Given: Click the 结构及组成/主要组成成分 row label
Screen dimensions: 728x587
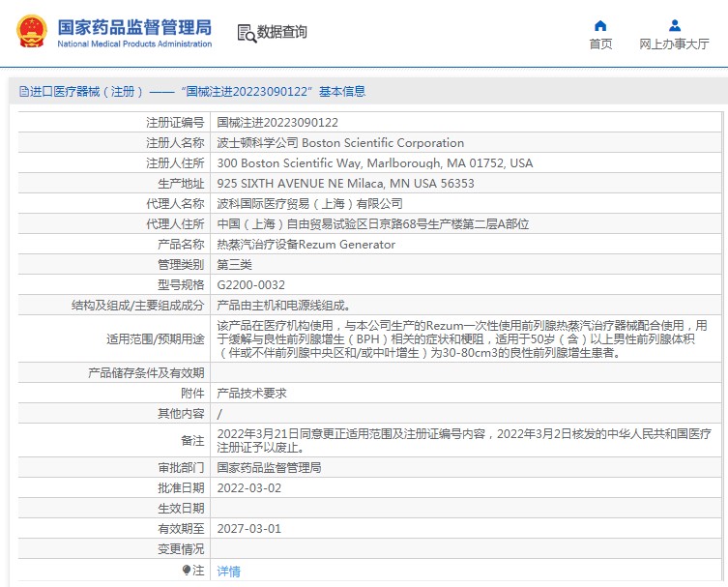Looking at the screenshot, I should pos(138,306).
